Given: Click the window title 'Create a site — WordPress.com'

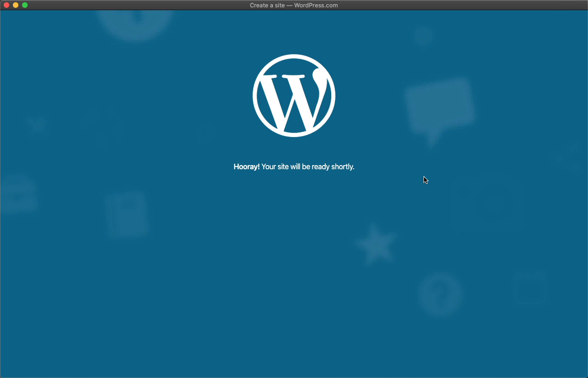Looking at the screenshot, I should [294, 6].
